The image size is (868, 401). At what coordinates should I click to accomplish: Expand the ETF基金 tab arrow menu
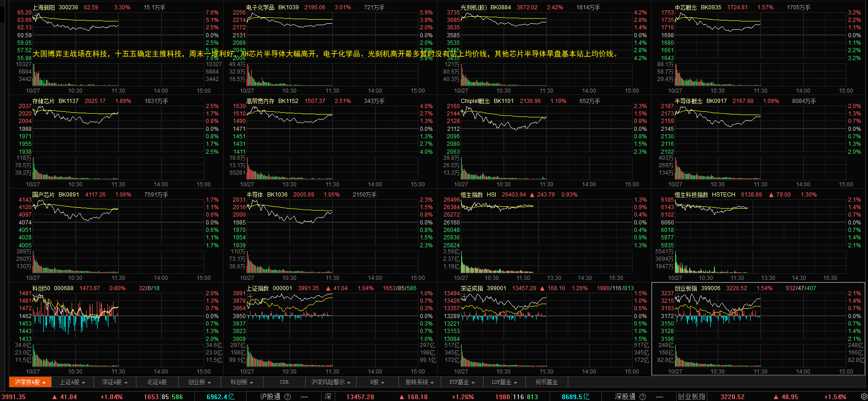[473, 382]
